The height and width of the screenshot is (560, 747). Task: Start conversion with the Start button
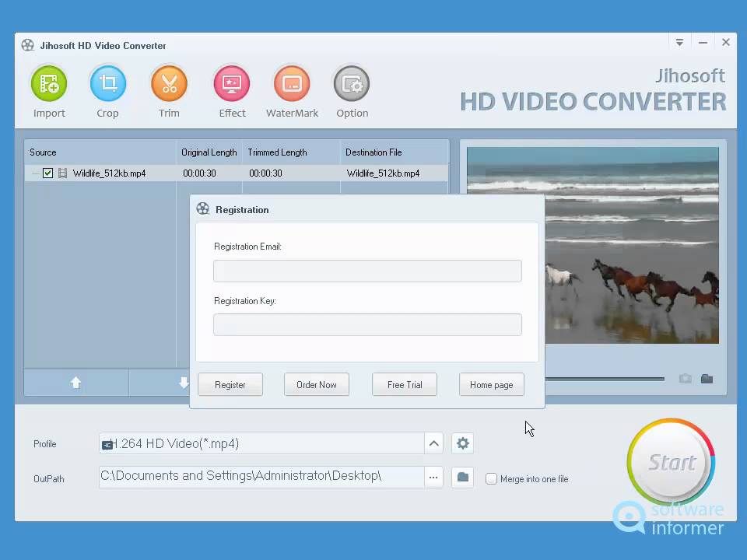pyautogui.click(x=671, y=462)
